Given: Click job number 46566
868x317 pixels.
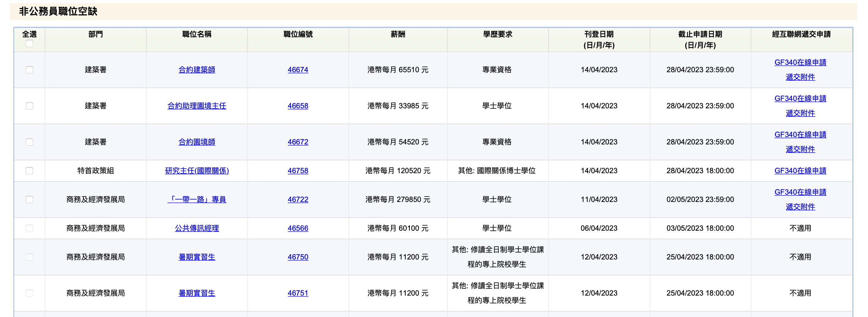Looking at the screenshot, I should (x=298, y=228).
